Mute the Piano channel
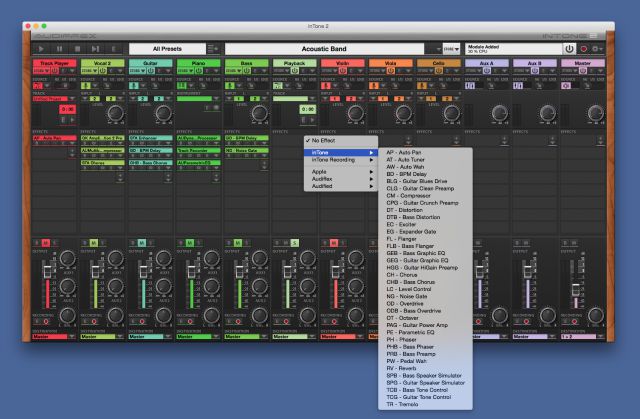Screen dimensions: 640x419 [x=190, y=243]
